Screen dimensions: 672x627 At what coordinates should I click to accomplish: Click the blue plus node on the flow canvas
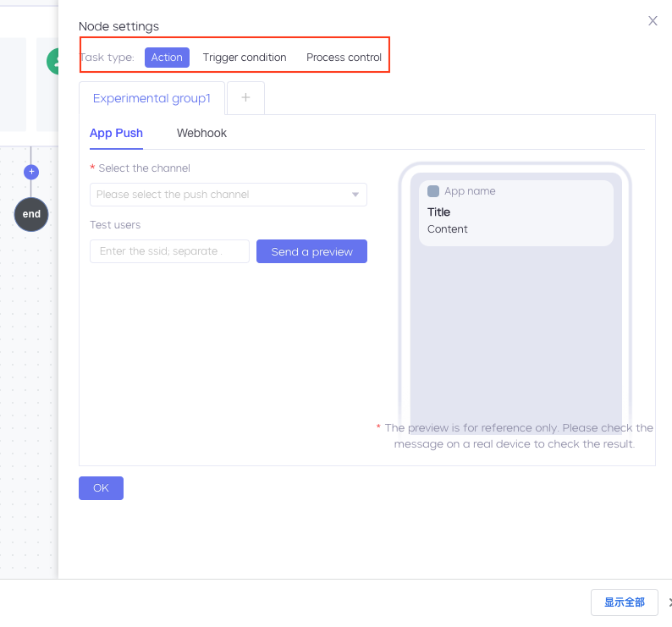pos(31,172)
